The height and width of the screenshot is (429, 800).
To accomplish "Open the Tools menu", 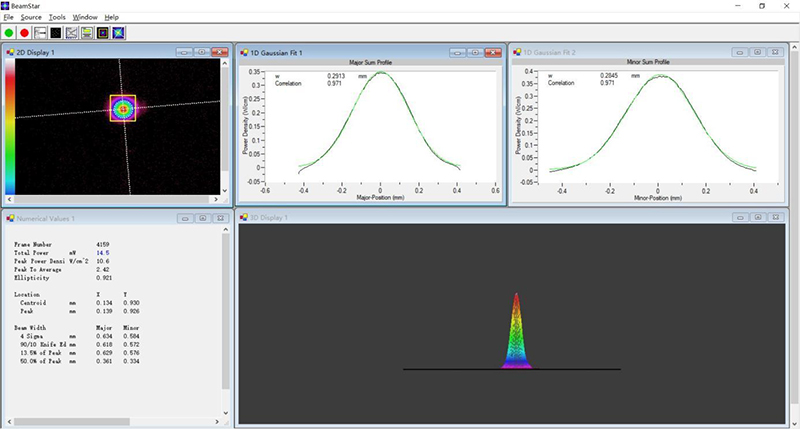I will point(57,18).
